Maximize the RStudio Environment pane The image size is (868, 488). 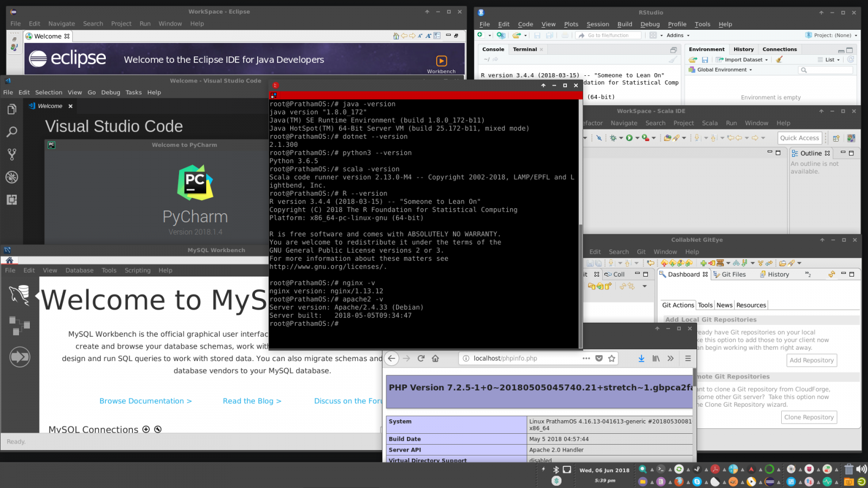850,50
